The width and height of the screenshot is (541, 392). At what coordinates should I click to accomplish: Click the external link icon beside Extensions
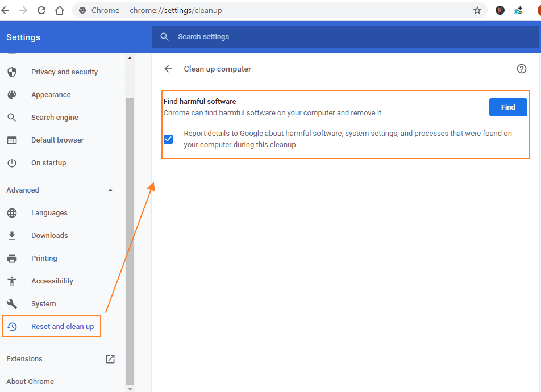(x=110, y=359)
